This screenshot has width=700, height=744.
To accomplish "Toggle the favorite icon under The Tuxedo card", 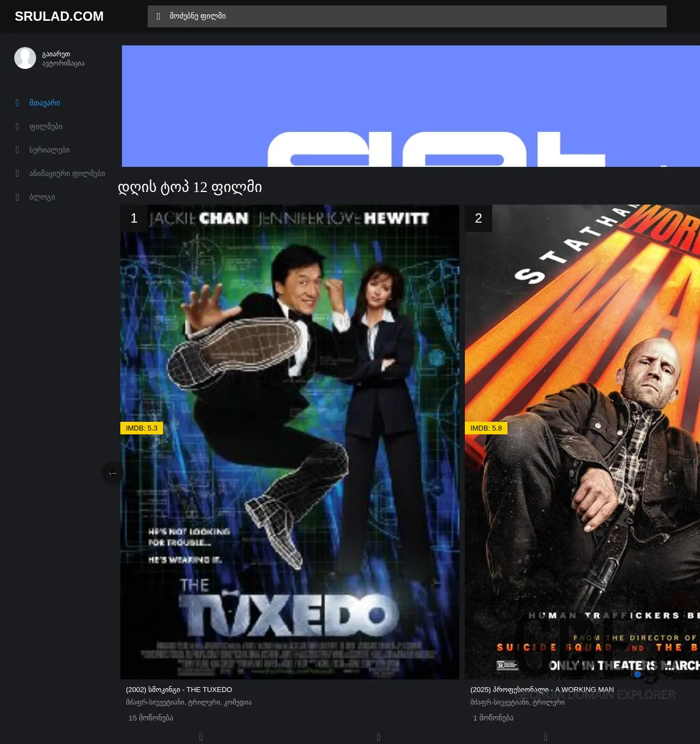I will click(x=201, y=737).
